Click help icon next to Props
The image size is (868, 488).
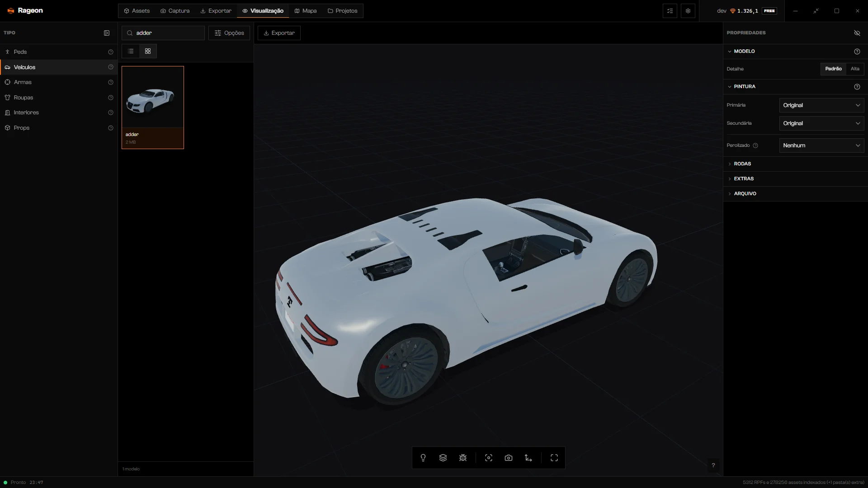click(111, 128)
